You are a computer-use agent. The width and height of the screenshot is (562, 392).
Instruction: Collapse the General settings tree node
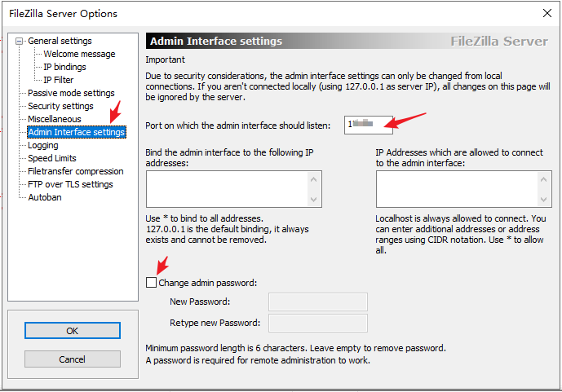(20, 41)
